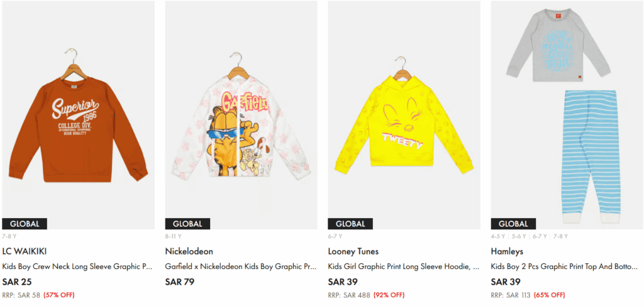The height and width of the screenshot is (306, 644).
Task: Open Kids Boy Crew Neck Long Sleeve title
Action: [77, 266]
